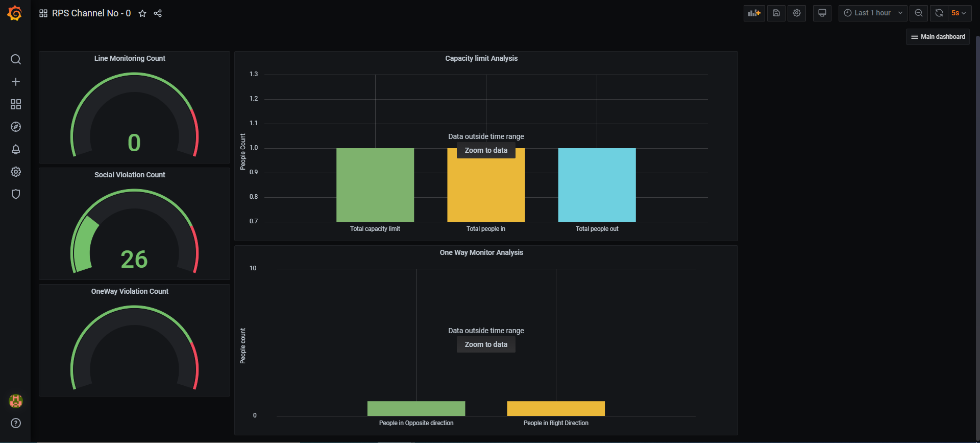The height and width of the screenshot is (443, 980).
Task: Open the Main dashboard links menu
Action: tap(938, 37)
